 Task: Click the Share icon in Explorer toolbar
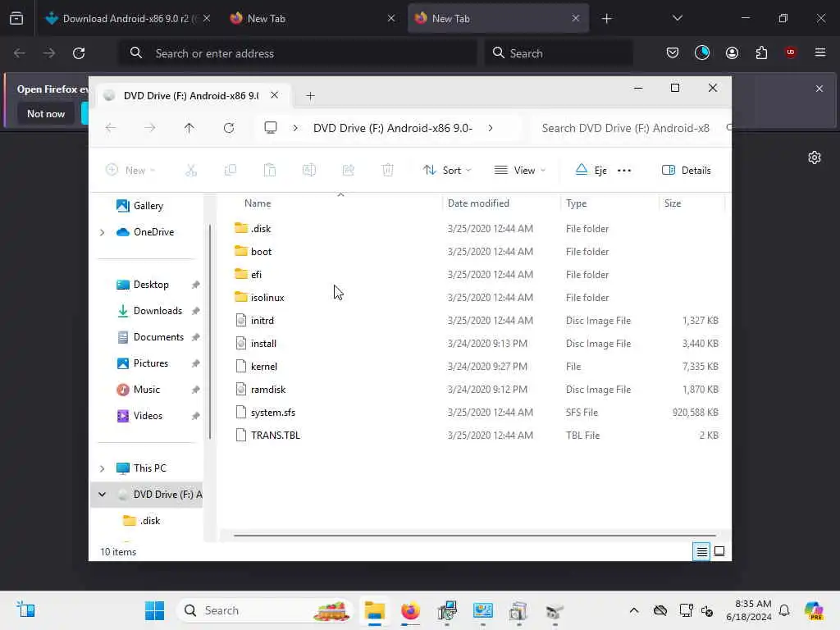coord(348,171)
